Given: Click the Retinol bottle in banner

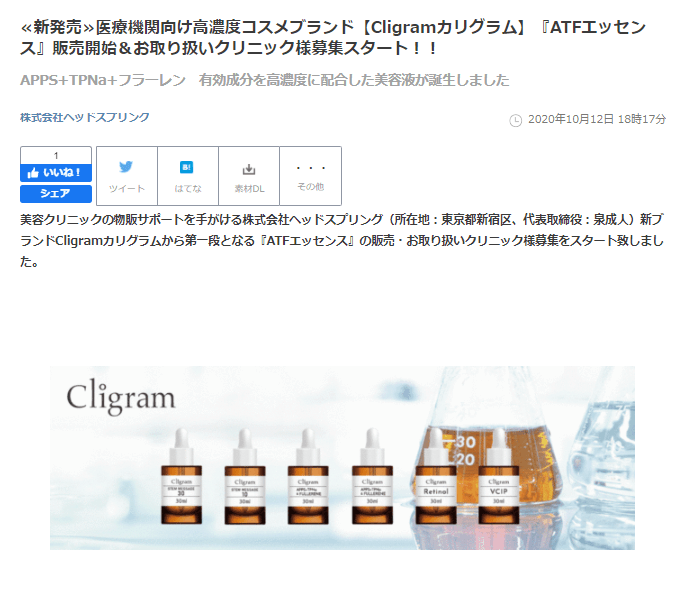Looking at the screenshot, I should pos(436,476).
